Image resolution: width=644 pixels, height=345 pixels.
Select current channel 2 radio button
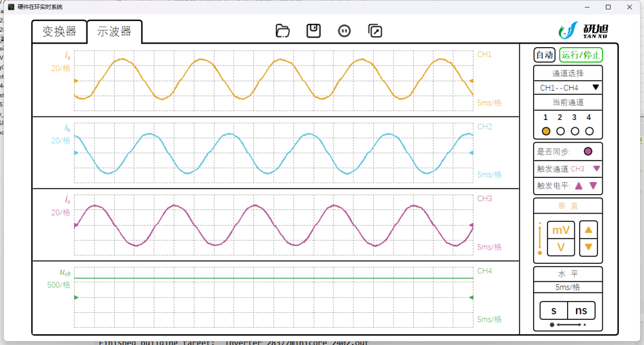[560, 131]
